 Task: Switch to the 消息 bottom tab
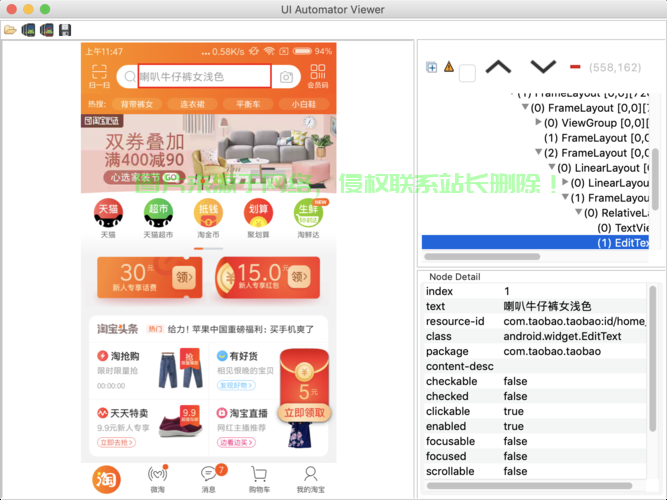pyautogui.click(x=209, y=480)
